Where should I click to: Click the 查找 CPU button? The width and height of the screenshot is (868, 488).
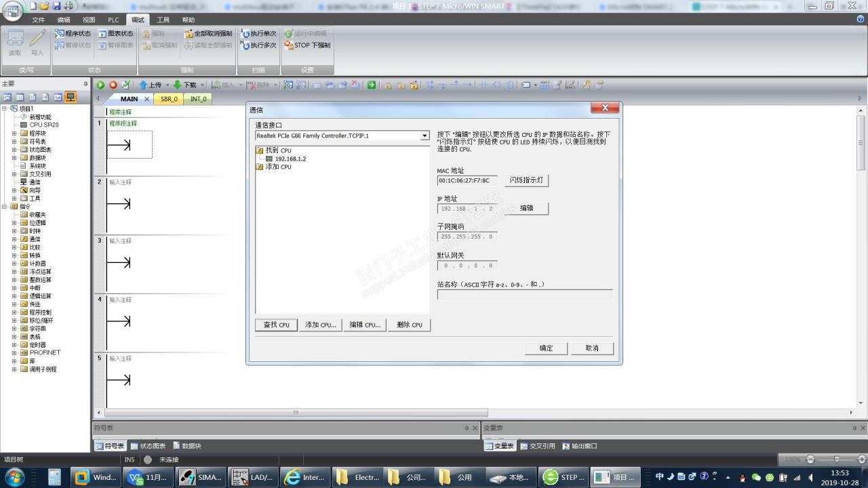tap(276, 325)
